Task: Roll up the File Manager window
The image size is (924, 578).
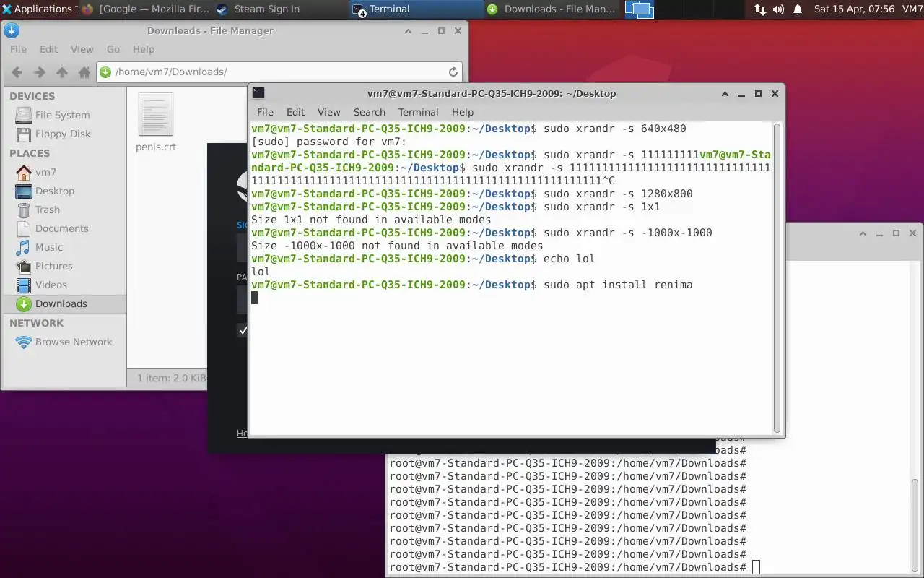Action: coord(409,30)
